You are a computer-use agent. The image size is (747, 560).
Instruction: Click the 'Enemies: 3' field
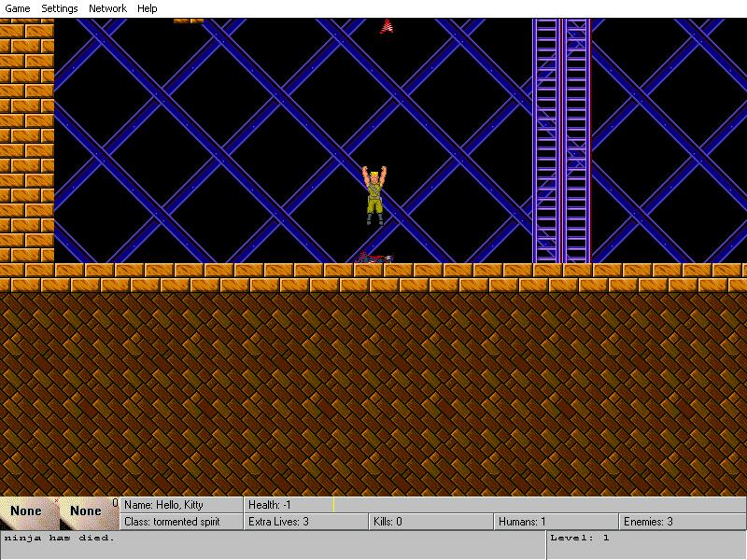point(683,522)
